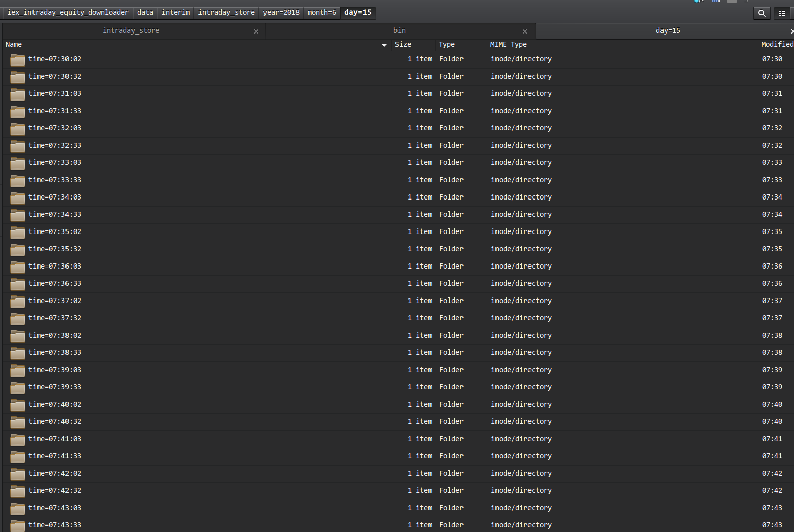Switch to the bin tab
794x532 pixels.
point(400,31)
